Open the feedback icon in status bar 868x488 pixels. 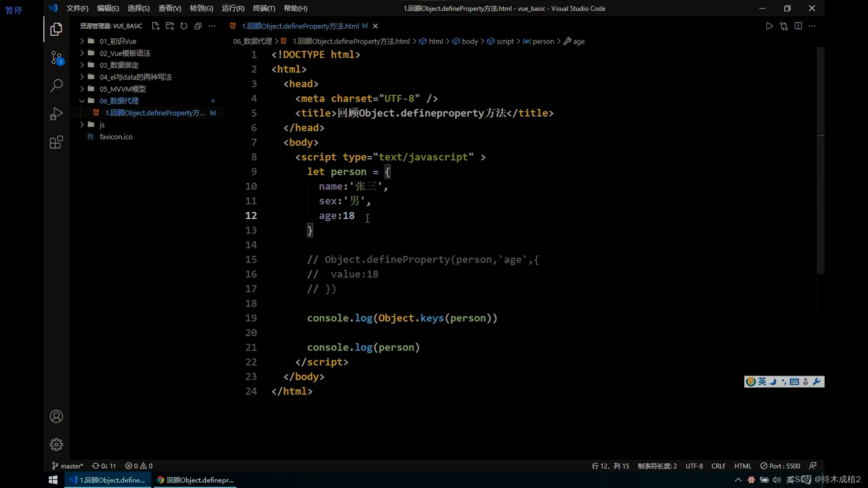[x=813, y=466]
